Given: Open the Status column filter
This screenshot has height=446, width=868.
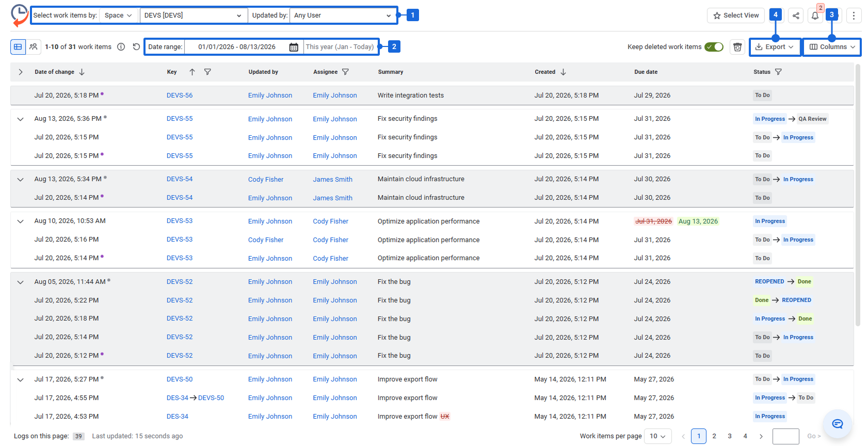Looking at the screenshot, I should pos(779,72).
